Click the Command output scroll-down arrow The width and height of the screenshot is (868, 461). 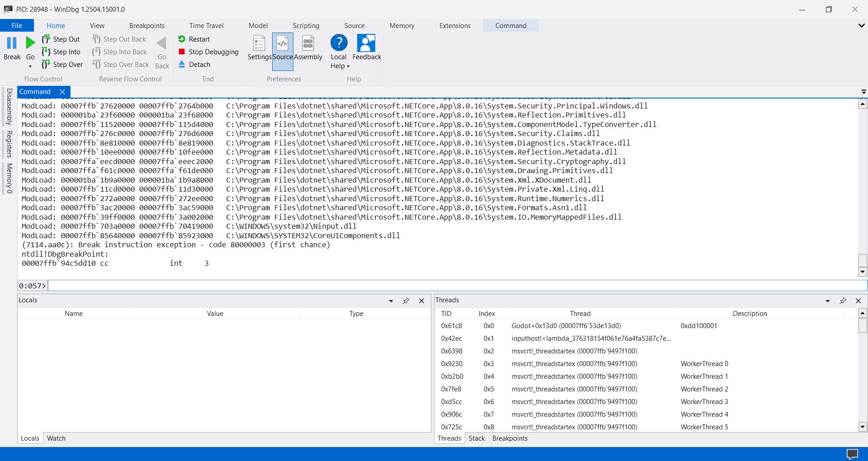863,272
